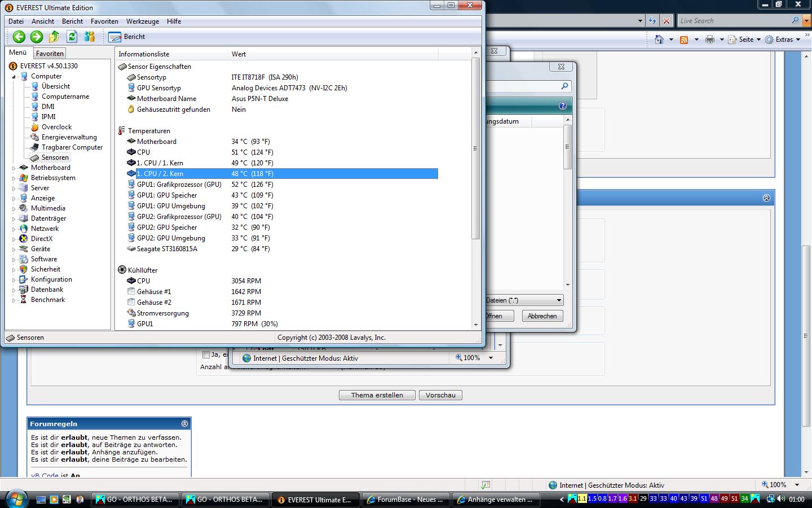The width and height of the screenshot is (812, 508).
Task: Click the search magnifier in file dialog
Action: [x=564, y=86]
